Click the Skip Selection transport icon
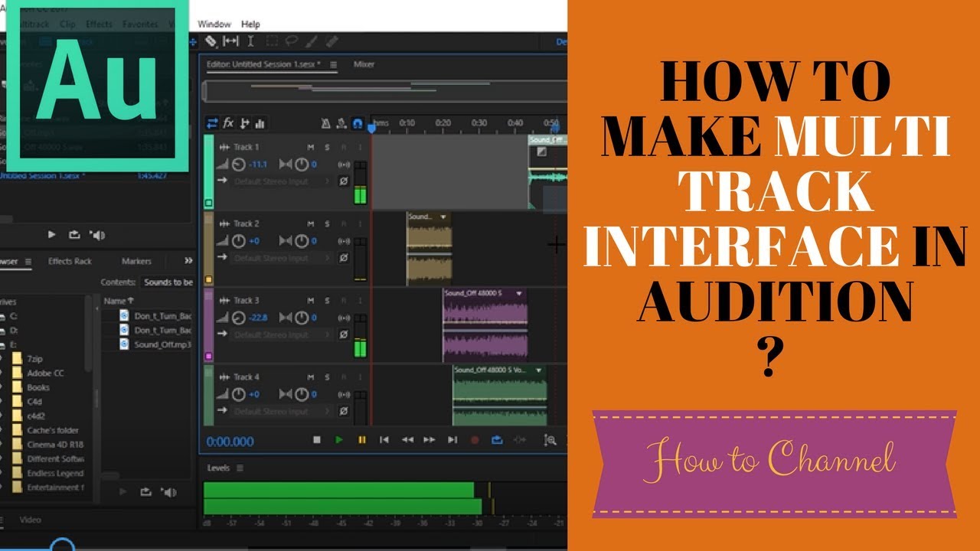980x551 pixels. [x=520, y=440]
